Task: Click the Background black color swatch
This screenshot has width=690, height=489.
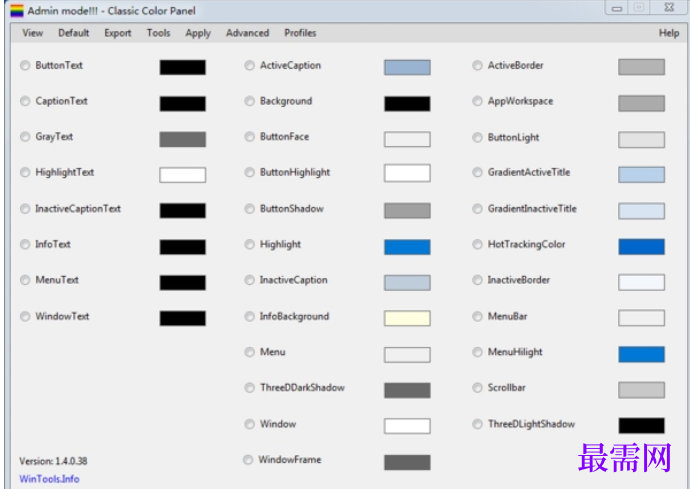Action: 407,103
